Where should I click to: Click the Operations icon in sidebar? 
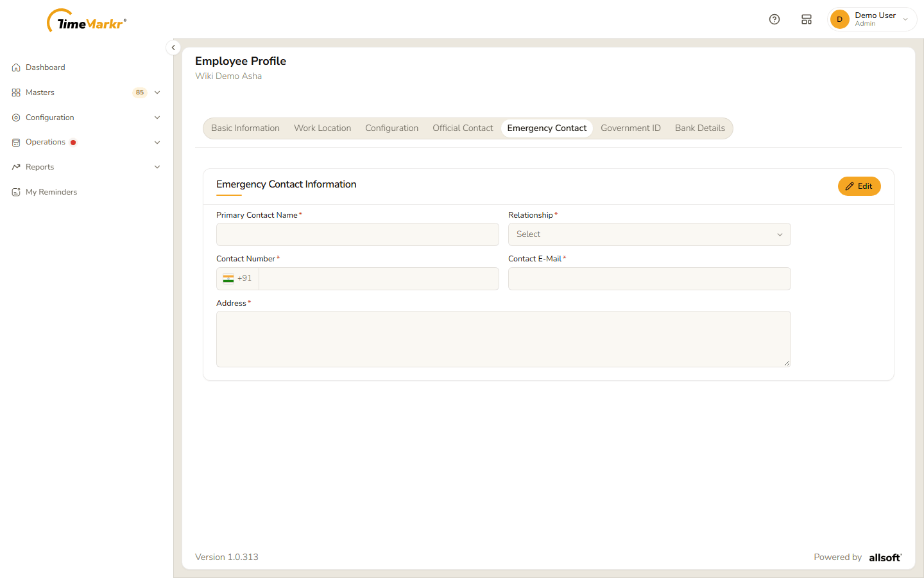pyautogui.click(x=16, y=143)
